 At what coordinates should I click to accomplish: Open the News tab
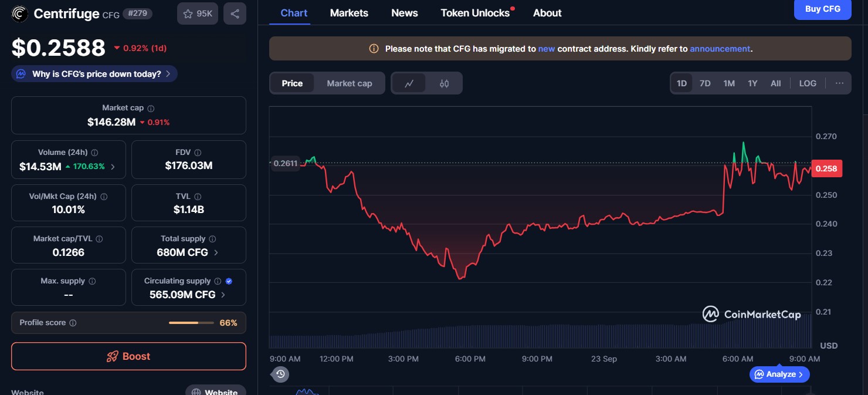405,13
